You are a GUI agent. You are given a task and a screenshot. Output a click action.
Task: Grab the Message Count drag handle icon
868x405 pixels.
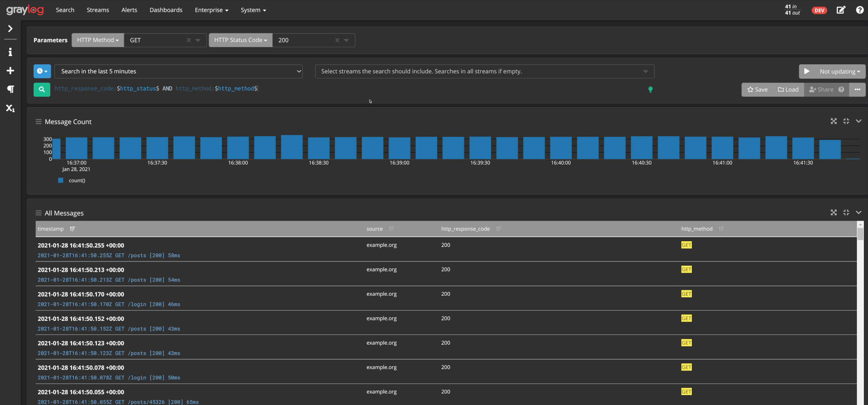38,122
